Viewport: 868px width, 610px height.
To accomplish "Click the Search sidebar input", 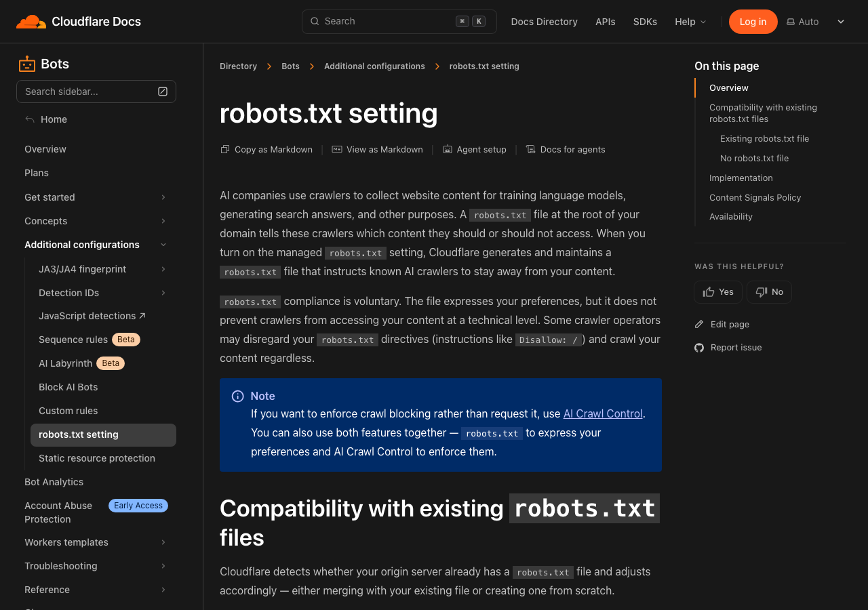I will point(96,91).
